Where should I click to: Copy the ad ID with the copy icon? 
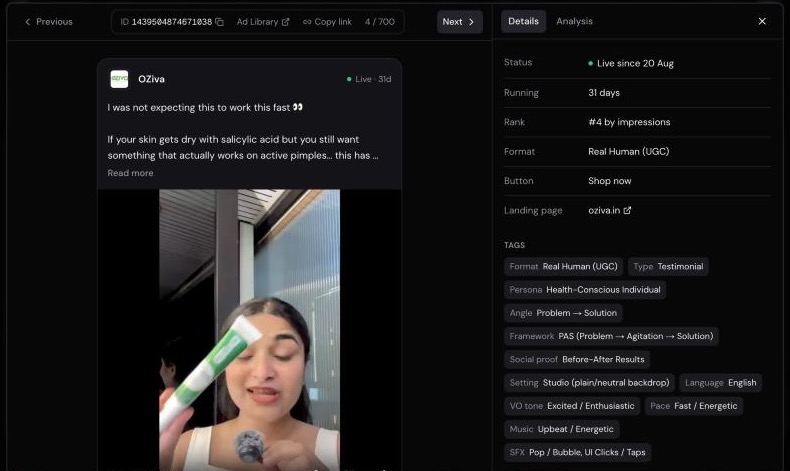(219, 22)
